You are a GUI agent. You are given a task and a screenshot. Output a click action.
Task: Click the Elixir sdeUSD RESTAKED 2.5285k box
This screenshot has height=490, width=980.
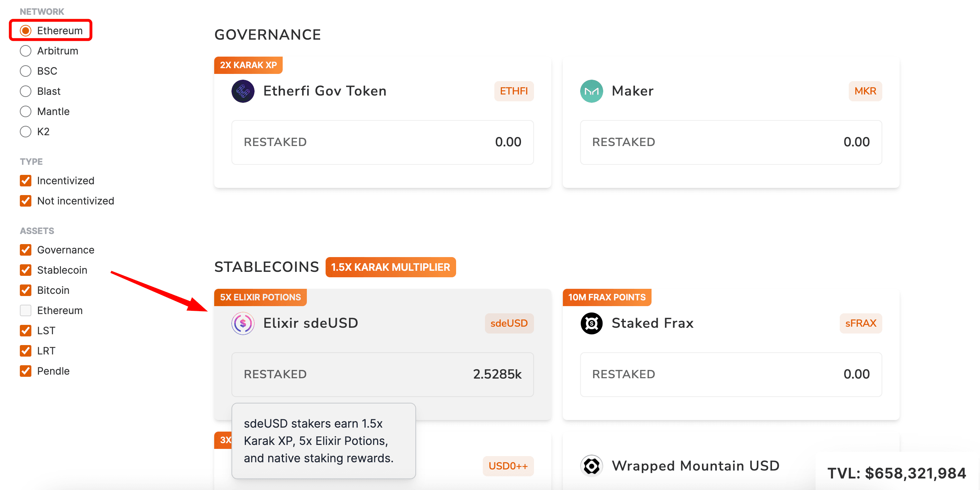[x=382, y=374]
